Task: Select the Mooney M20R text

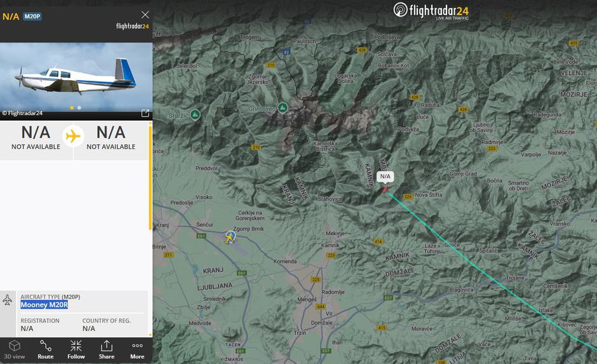Action: pos(44,304)
